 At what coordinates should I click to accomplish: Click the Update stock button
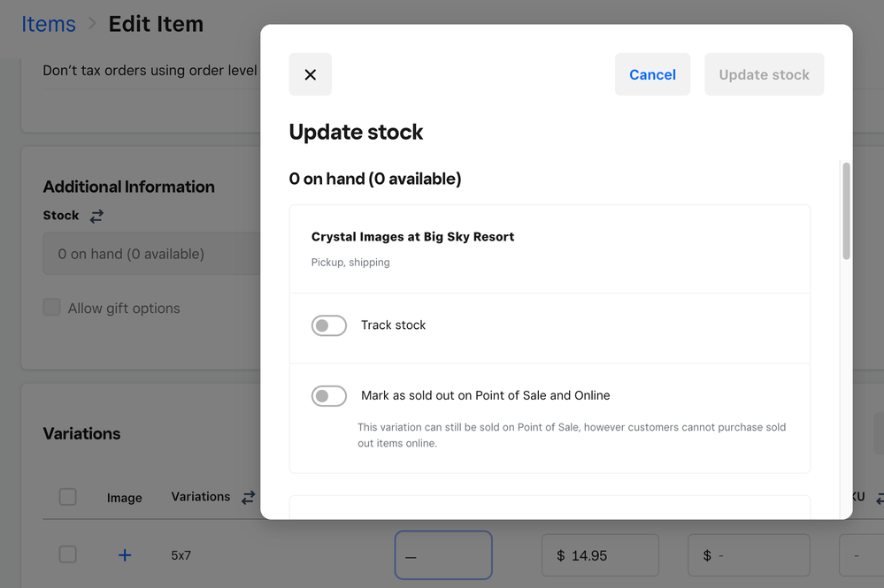(x=764, y=74)
